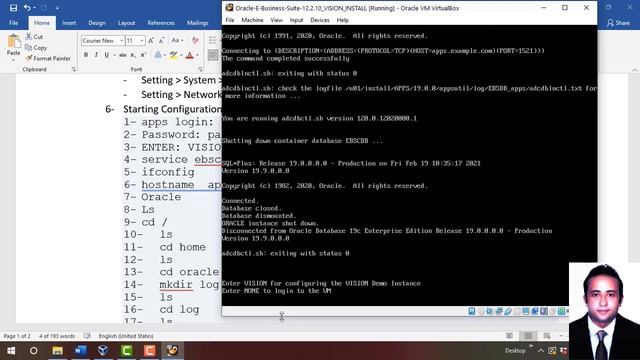
Task: Click English (United States) language indicator
Action: coord(126,336)
